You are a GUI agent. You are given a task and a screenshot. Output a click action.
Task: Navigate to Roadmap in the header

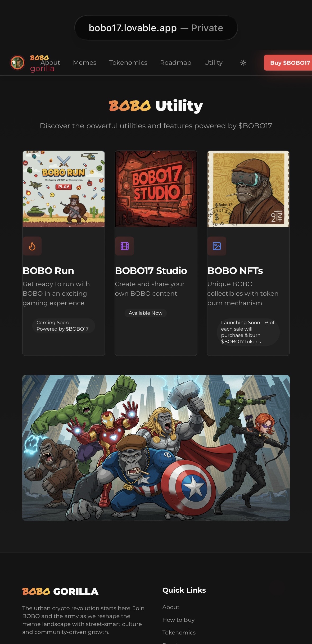[176, 63]
